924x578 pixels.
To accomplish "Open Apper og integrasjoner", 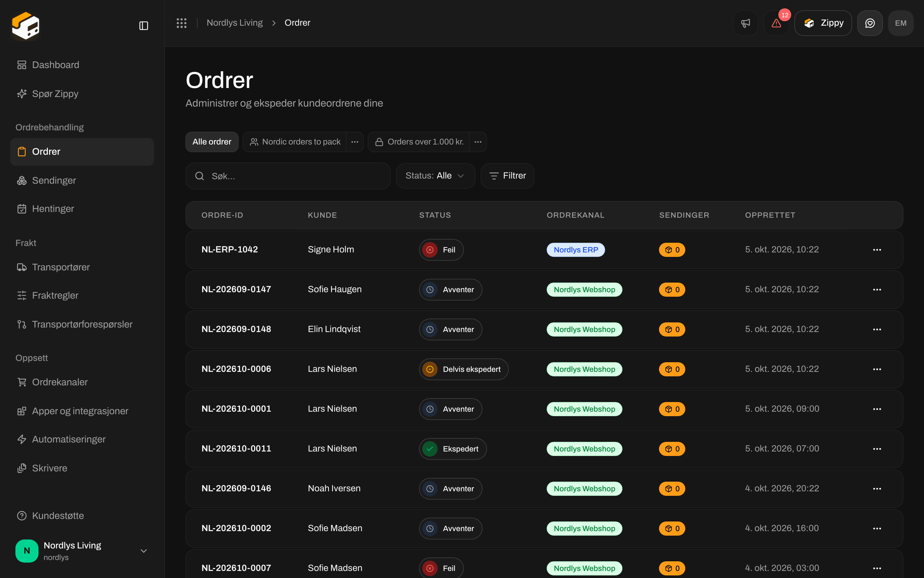I will 82,411.
